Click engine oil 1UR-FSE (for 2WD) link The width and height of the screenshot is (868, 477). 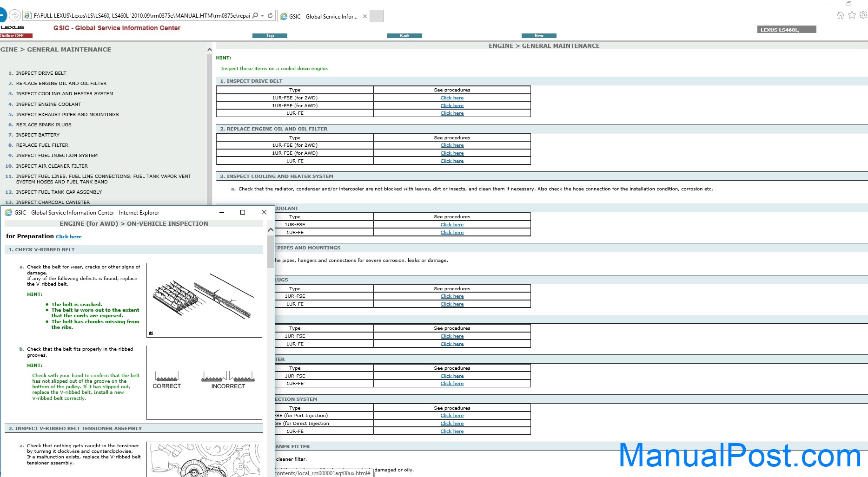(x=452, y=145)
